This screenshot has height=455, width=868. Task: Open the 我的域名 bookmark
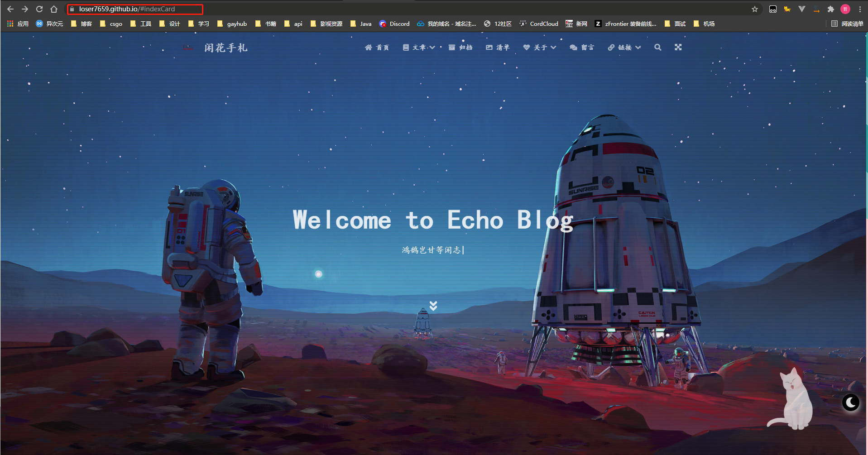coord(446,24)
